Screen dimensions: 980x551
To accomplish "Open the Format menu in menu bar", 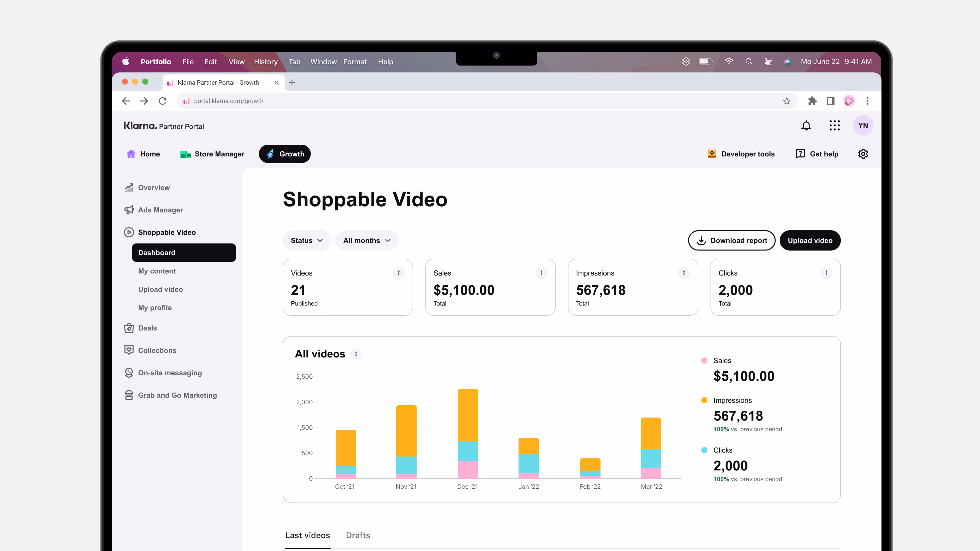I will click(x=354, y=61).
